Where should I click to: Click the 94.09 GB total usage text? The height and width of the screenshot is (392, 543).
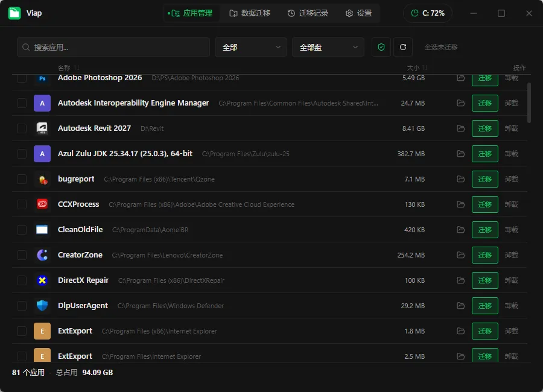pos(98,372)
